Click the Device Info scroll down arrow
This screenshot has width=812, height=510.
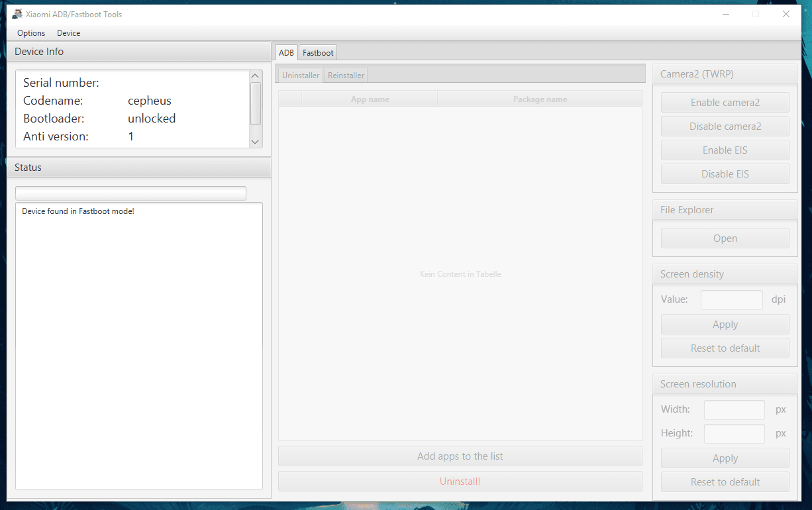pos(256,142)
